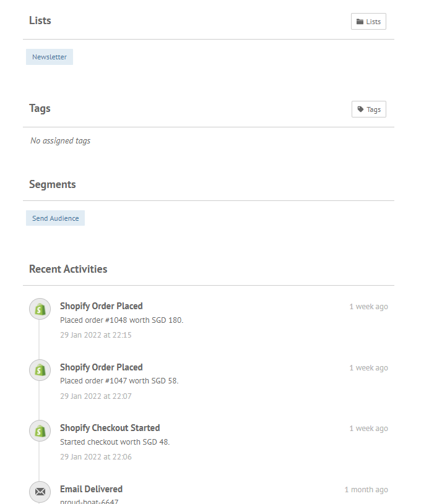Click the Tags section heading
Viewport: 429px width, 504px height.
click(x=40, y=108)
